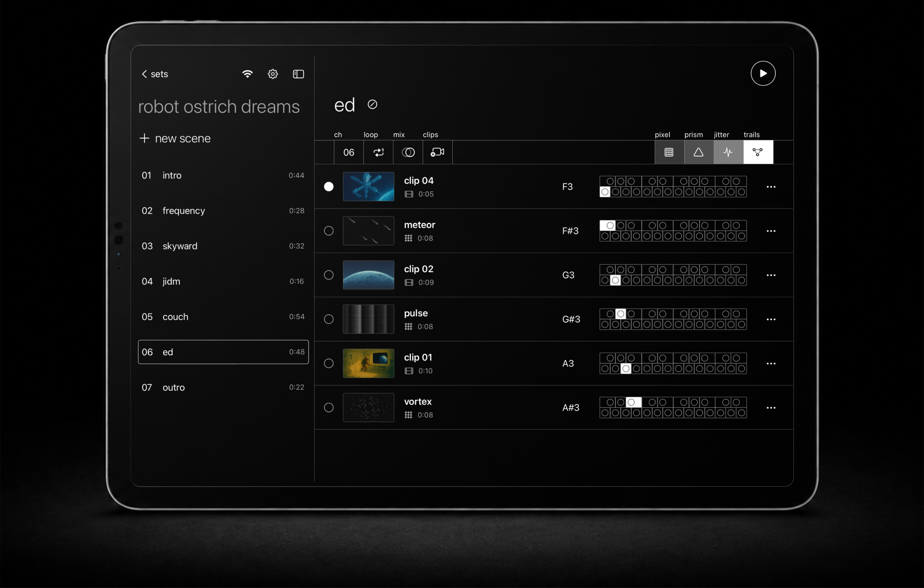Select the vortex radio button
This screenshot has height=588, width=924.
point(329,407)
